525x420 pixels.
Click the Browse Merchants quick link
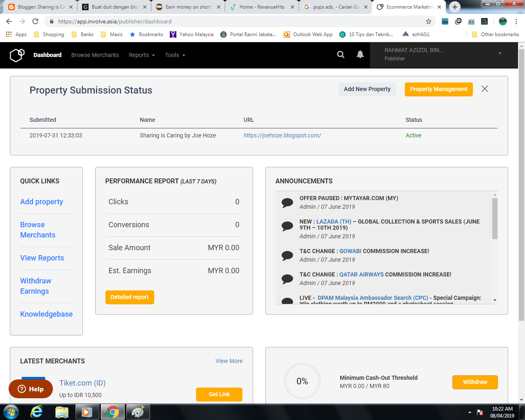[38, 230]
